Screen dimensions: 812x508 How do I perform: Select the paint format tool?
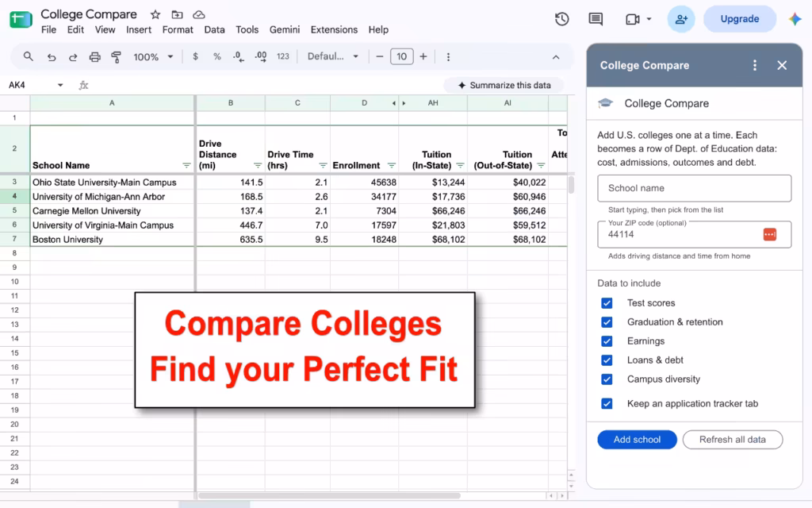click(x=117, y=57)
